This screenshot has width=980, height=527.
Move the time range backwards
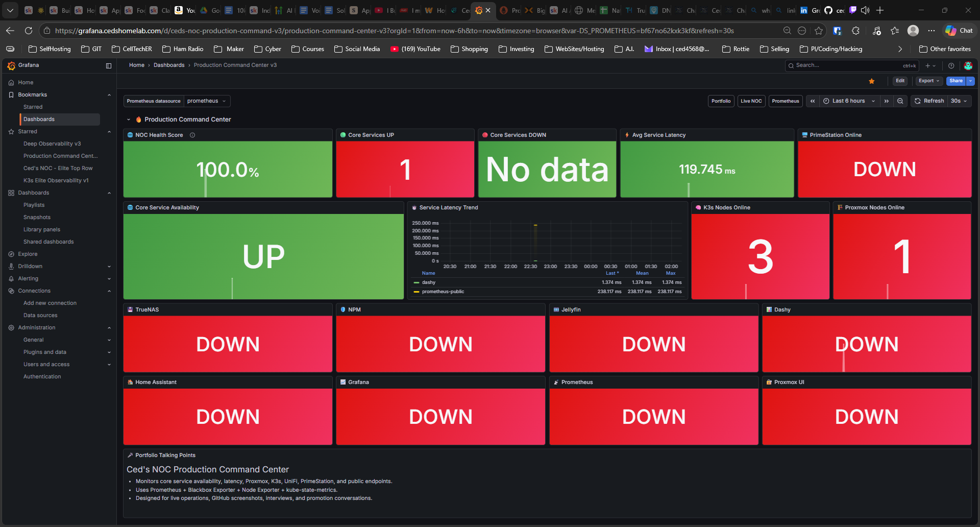tap(813, 101)
